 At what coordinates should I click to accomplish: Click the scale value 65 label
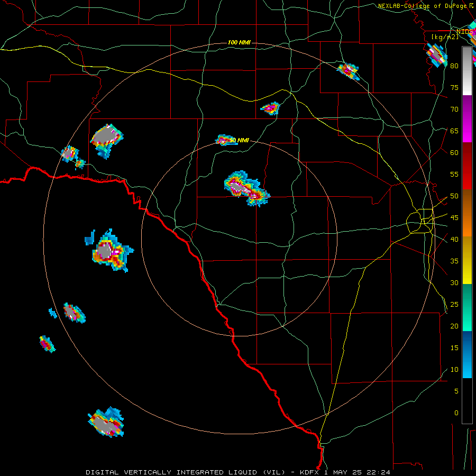pyautogui.click(x=454, y=131)
